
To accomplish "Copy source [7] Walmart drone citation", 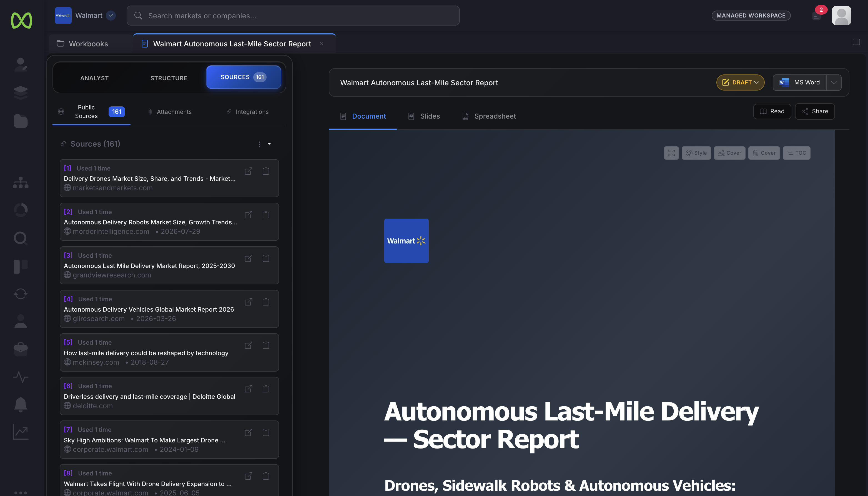I will click(x=266, y=432).
